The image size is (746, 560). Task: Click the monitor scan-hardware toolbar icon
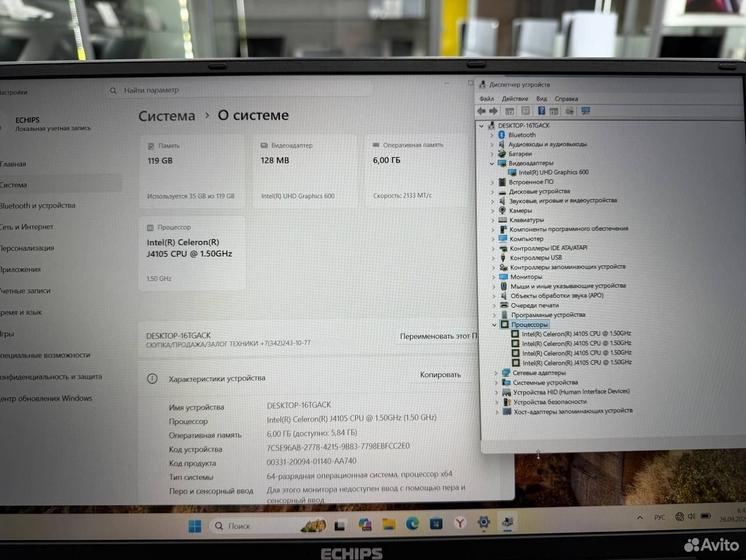click(586, 111)
